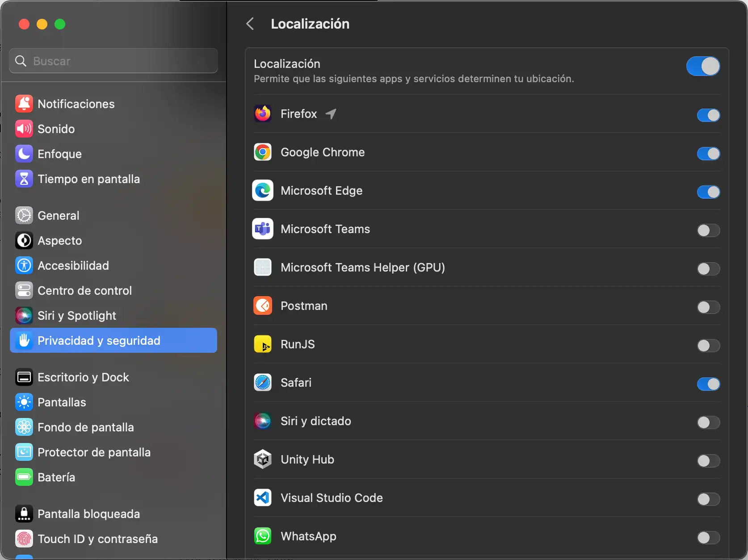Open Notificaciones in the sidebar
This screenshot has height=560, width=748.
click(x=76, y=104)
